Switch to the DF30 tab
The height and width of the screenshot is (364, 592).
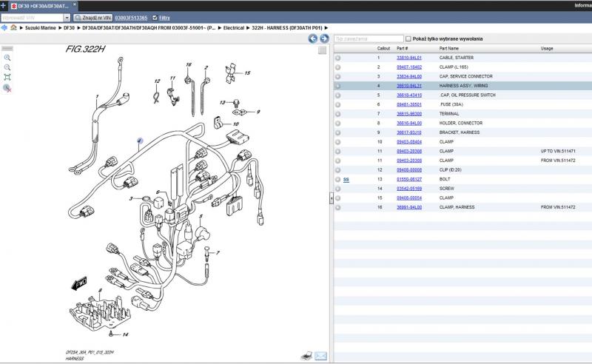point(41,5)
